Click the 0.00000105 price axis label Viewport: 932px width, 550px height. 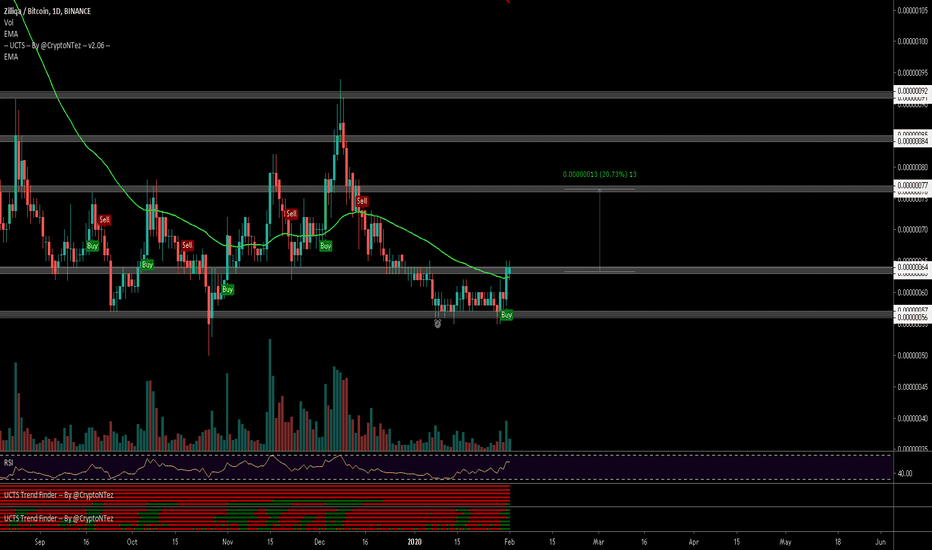point(912,10)
